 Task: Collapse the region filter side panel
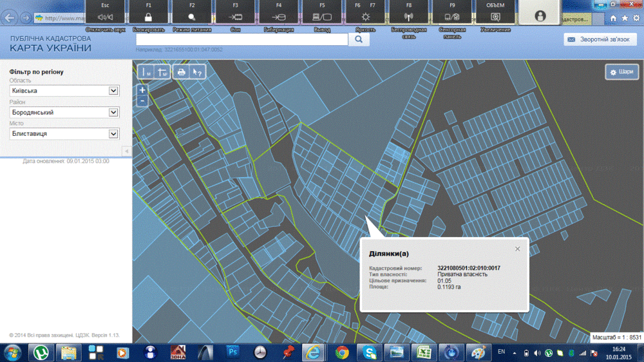(x=126, y=151)
